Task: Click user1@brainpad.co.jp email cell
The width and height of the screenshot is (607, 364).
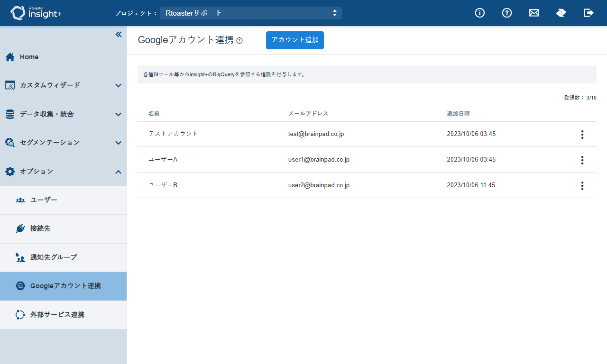Action: 319,160
